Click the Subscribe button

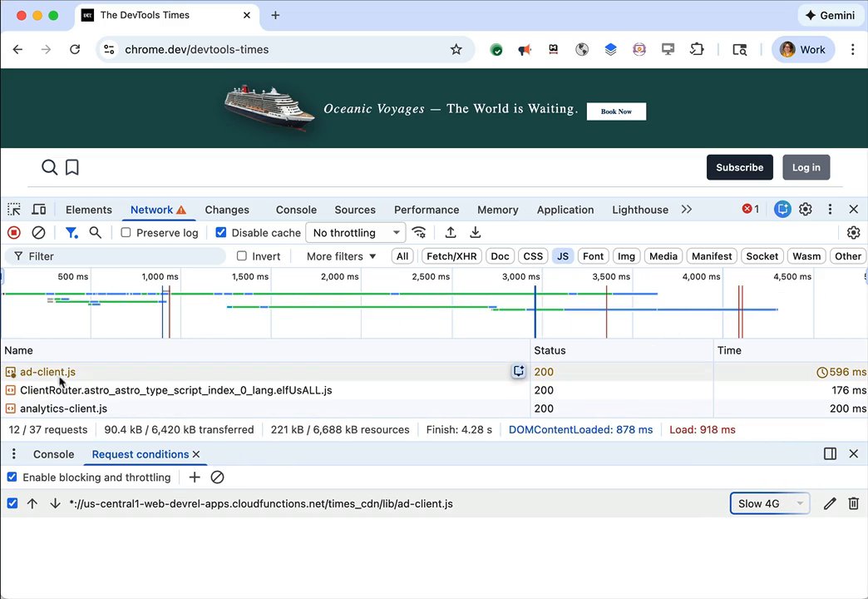click(740, 167)
